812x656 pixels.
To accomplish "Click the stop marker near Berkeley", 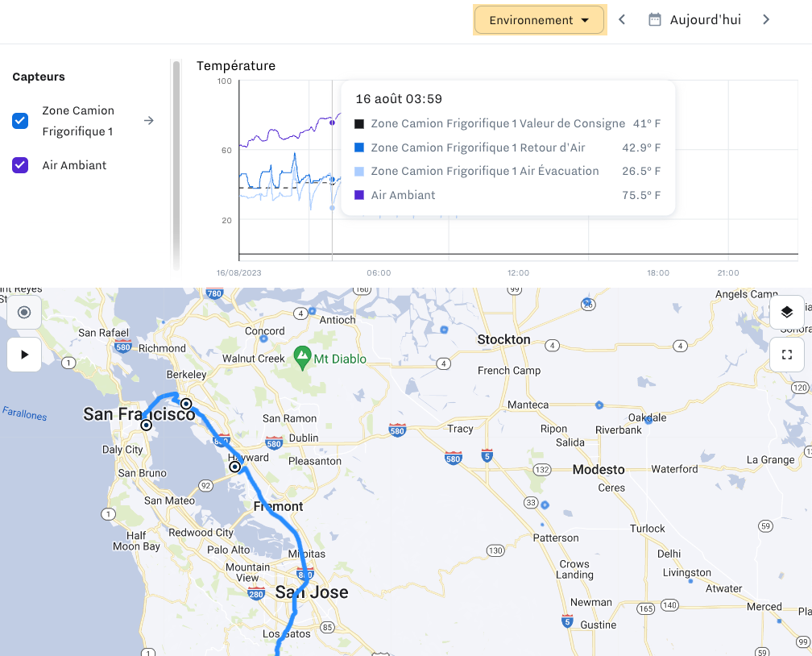I will pyautogui.click(x=186, y=404).
